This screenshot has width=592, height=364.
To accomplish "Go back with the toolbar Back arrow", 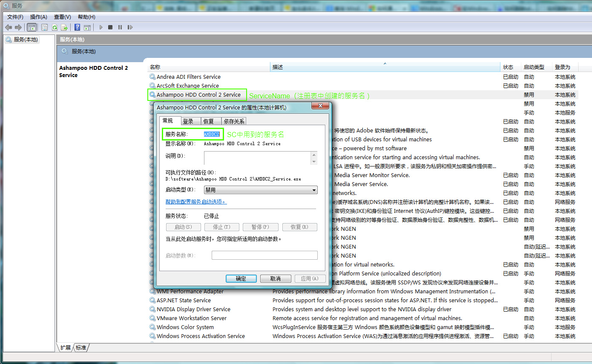I will click(x=9, y=27).
